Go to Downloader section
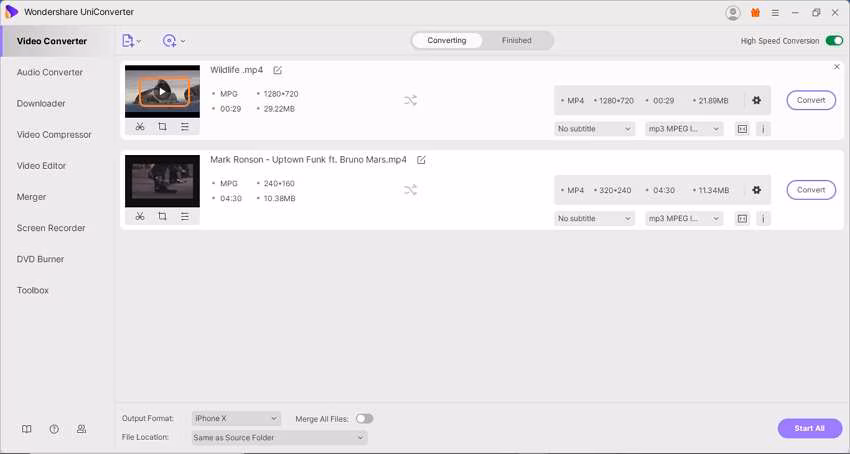The height and width of the screenshot is (454, 850). pyautogui.click(x=41, y=103)
